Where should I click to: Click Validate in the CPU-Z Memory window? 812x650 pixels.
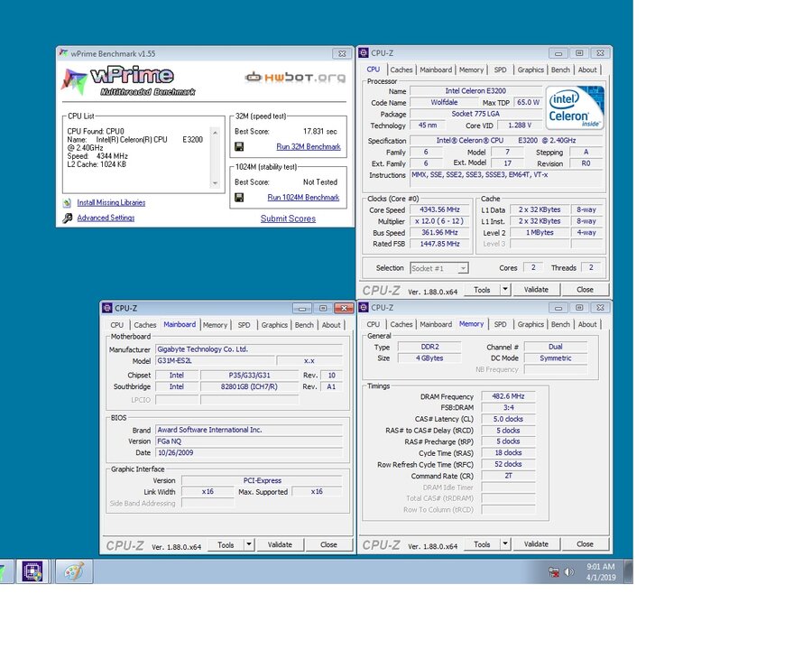536,543
